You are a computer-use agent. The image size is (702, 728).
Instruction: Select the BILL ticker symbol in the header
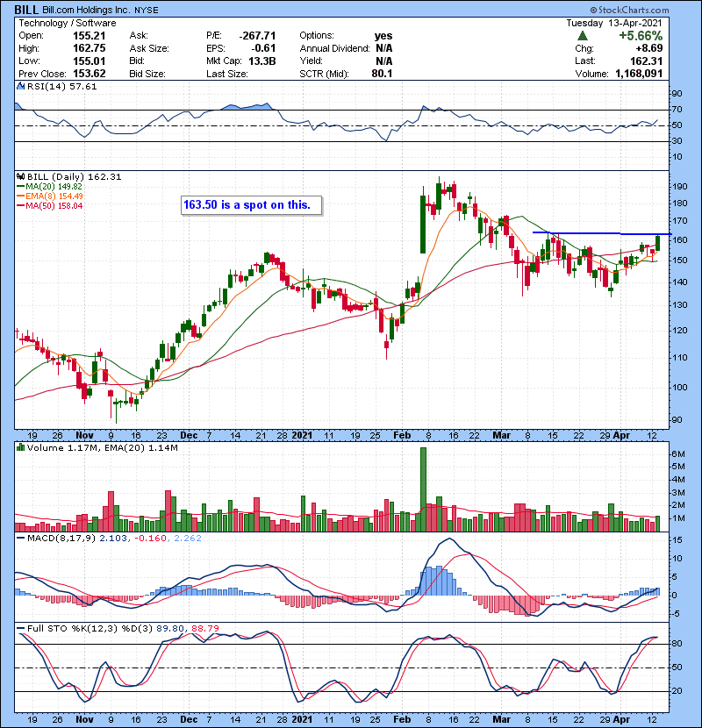click(26, 10)
